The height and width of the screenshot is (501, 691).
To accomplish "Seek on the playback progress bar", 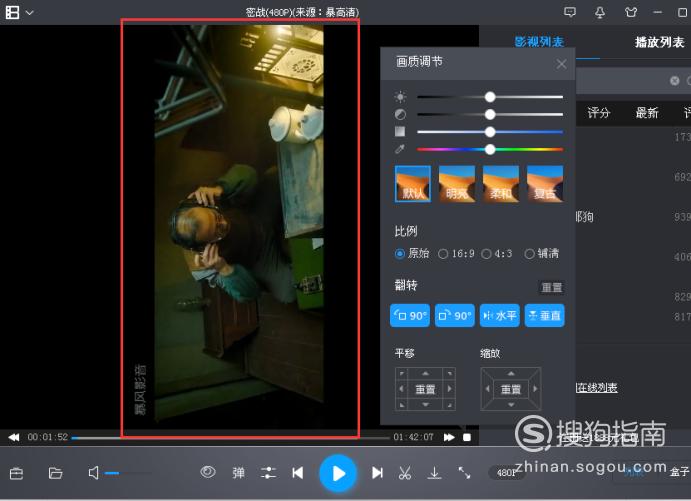I will (x=230, y=438).
